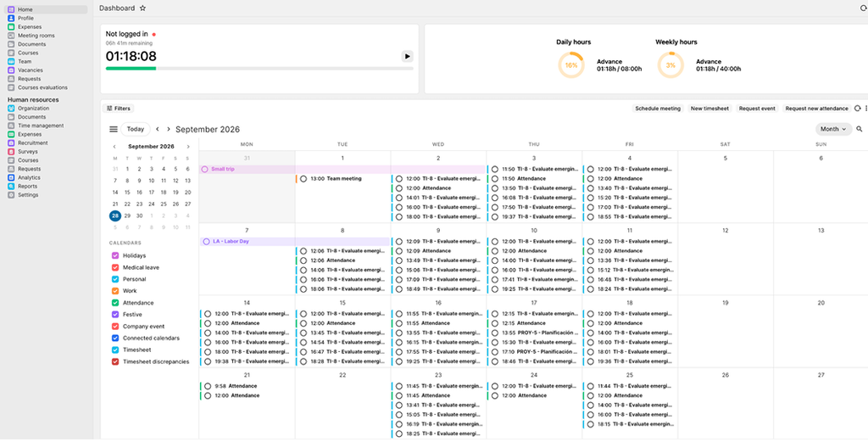Open the 19:37 TI-8 entry on the 3rd
The height and width of the screenshot is (442, 868).
coord(534,216)
